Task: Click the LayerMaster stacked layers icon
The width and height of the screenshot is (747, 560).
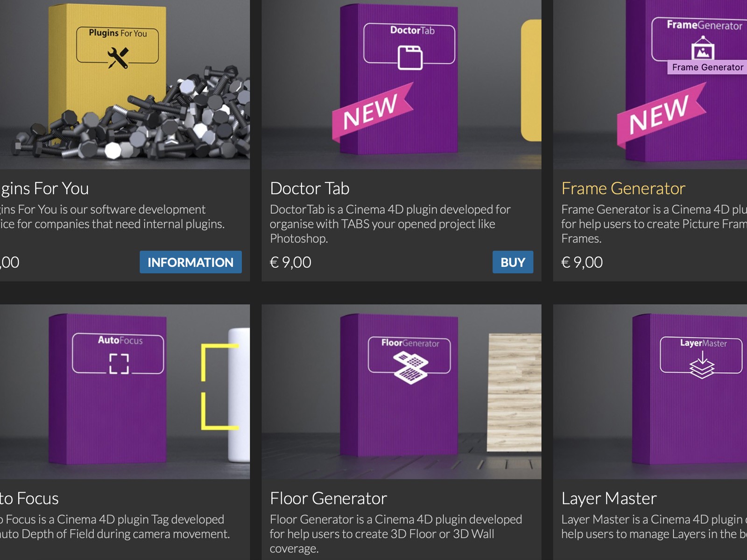Action: click(x=702, y=365)
